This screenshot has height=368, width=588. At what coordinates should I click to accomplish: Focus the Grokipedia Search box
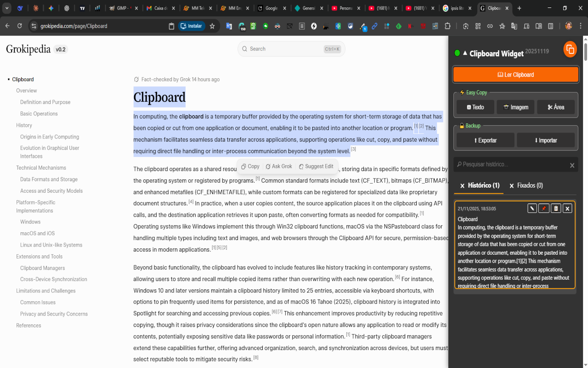tap(291, 49)
